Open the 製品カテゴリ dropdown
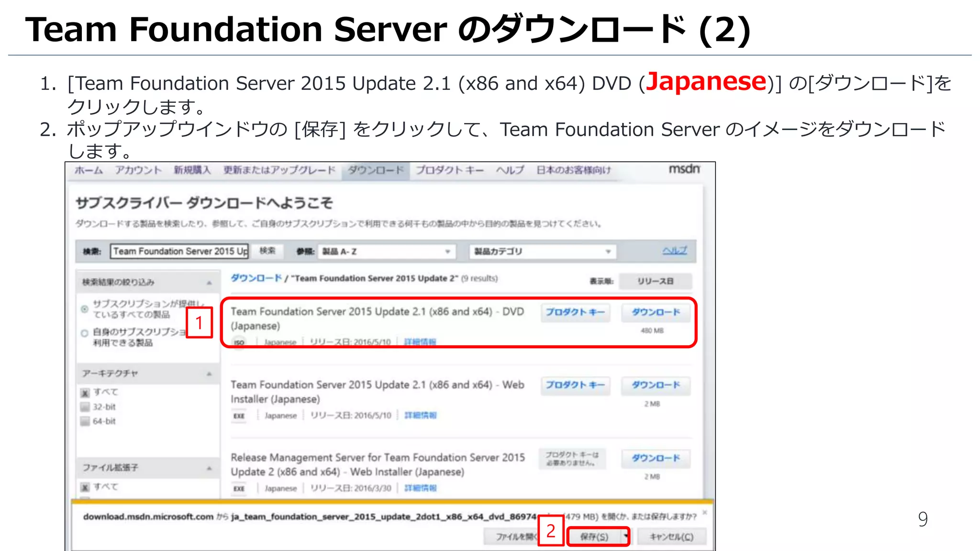The height and width of the screenshot is (551, 980). [543, 252]
